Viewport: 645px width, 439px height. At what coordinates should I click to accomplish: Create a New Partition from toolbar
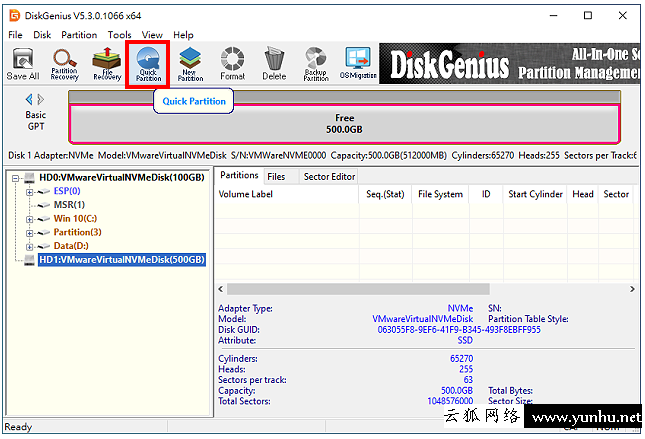pos(190,64)
